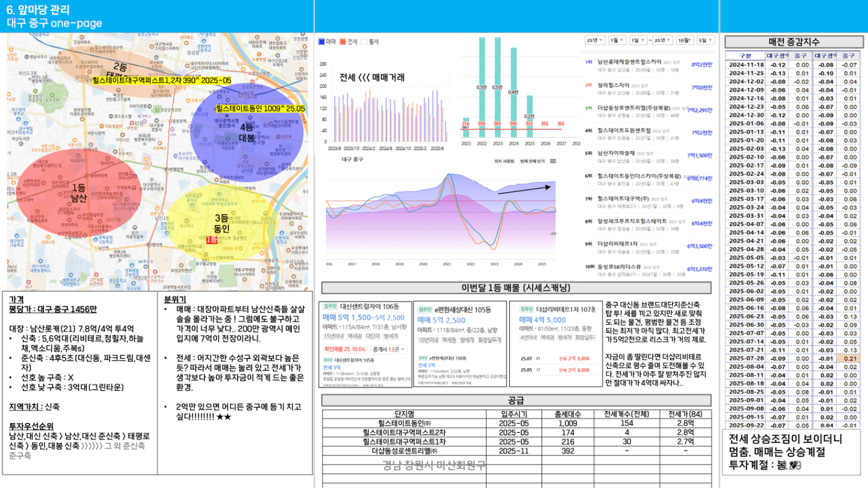Enable the 월세 legend checkbox
868x488 pixels.
pyautogui.click(x=364, y=42)
